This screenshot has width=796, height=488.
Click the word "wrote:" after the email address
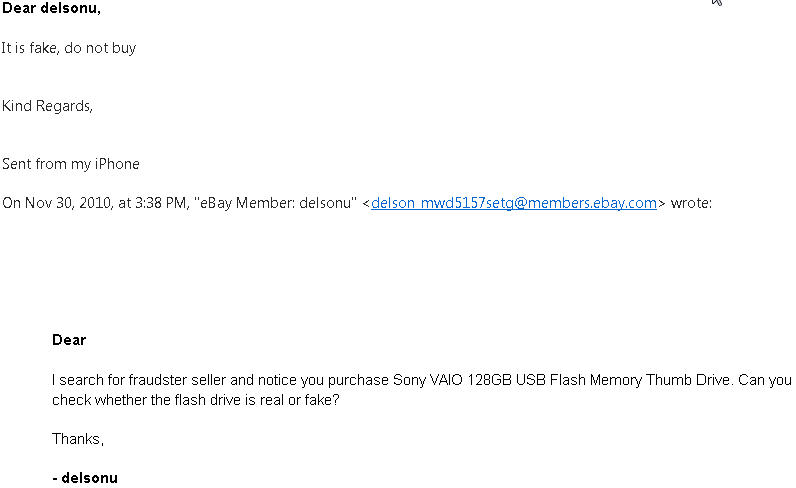tap(691, 203)
